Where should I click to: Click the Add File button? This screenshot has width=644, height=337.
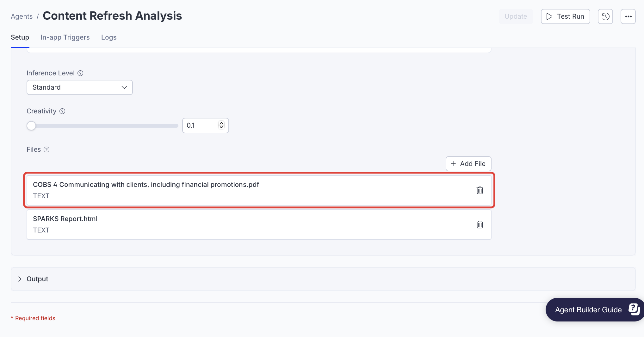tap(468, 164)
